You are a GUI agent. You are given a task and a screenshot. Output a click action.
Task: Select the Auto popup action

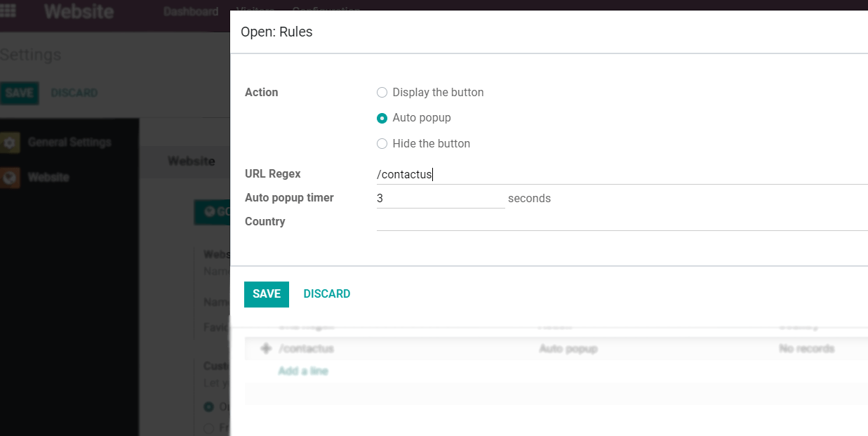pos(382,118)
